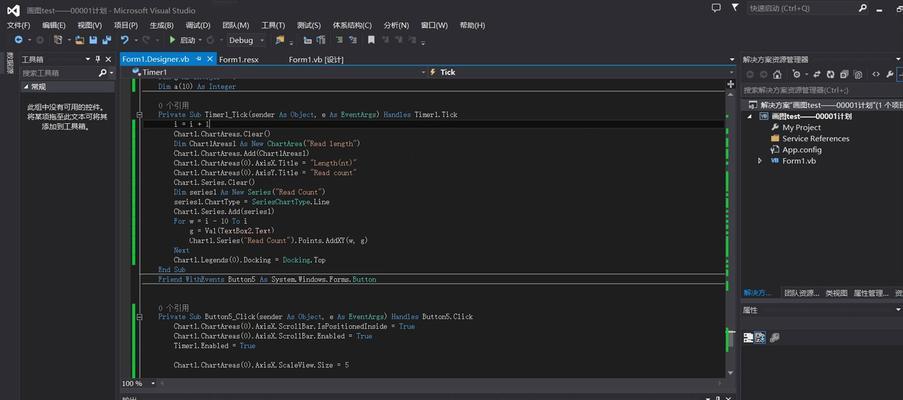Viewport: 903px width, 400px height.
Task: Switch to the Form1.vb [设计] tab
Action: pos(316,60)
